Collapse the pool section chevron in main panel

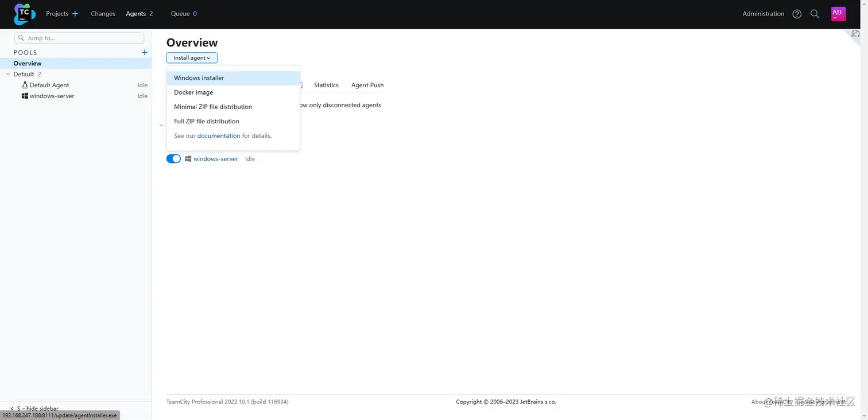pyautogui.click(x=161, y=125)
